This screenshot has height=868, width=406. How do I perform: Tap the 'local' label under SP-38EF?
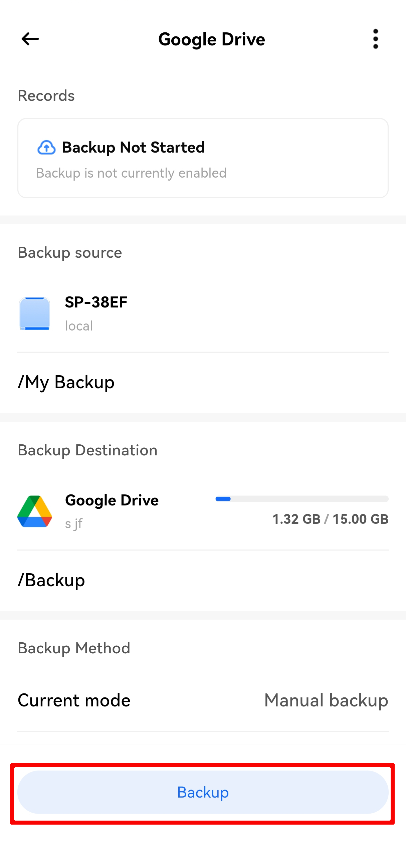click(79, 326)
